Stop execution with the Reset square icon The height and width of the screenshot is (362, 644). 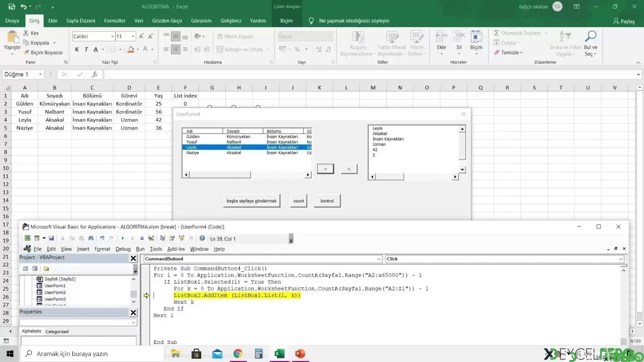tap(142, 238)
